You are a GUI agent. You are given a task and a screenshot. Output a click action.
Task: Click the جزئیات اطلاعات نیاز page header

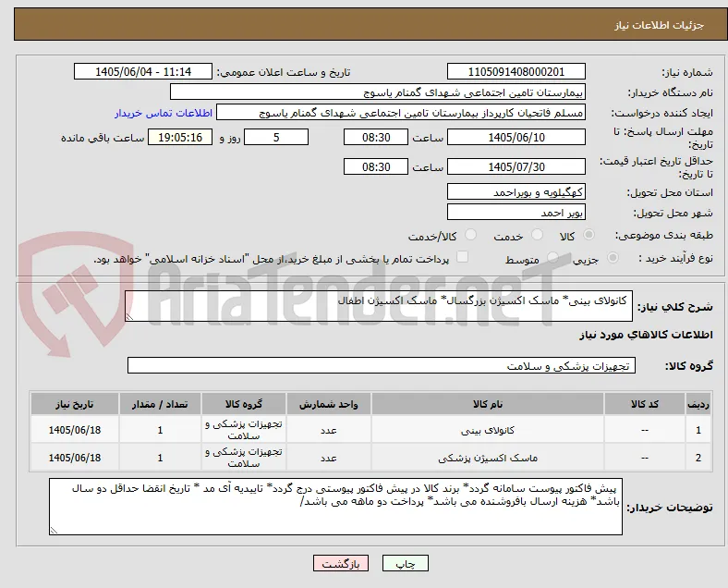(660, 25)
